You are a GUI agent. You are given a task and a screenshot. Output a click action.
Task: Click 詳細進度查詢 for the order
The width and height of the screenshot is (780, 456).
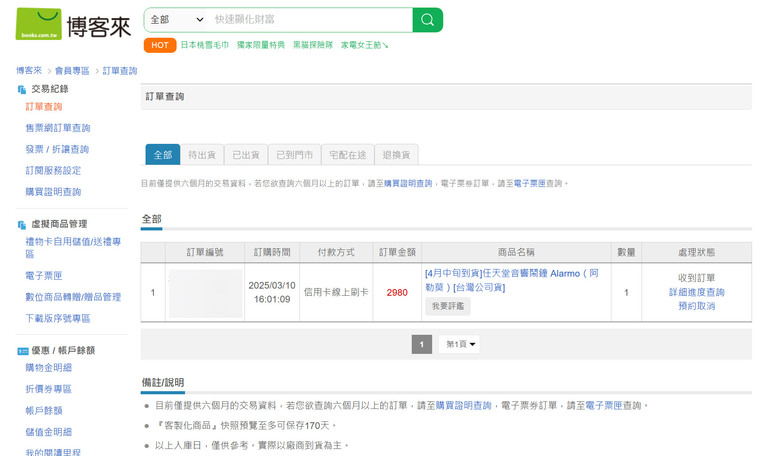[x=696, y=292]
